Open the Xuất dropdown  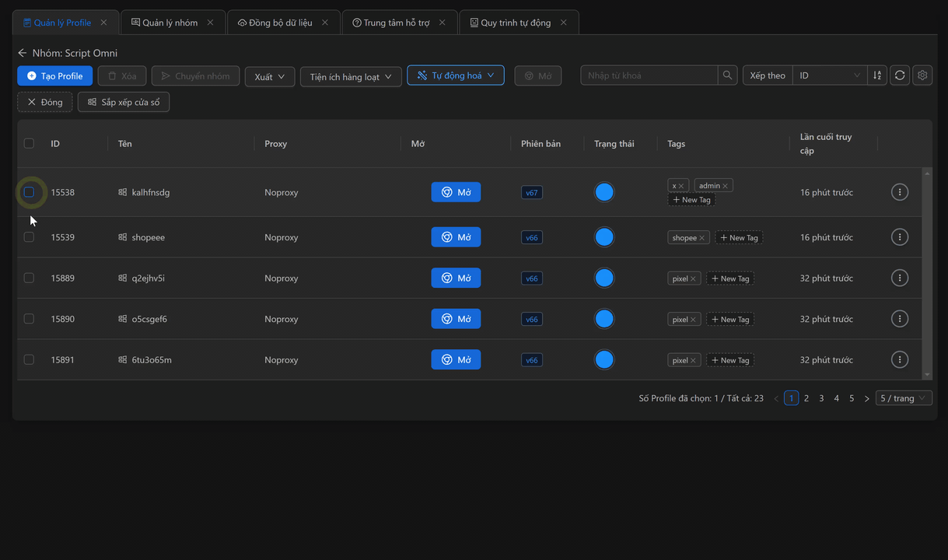pos(269,76)
